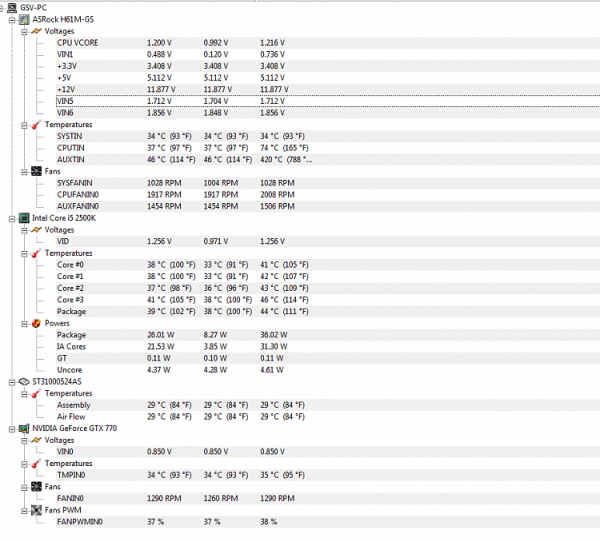Collapse the Fans group containing SYSFANIN
Screen dimensions: 600x542
tap(24, 171)
